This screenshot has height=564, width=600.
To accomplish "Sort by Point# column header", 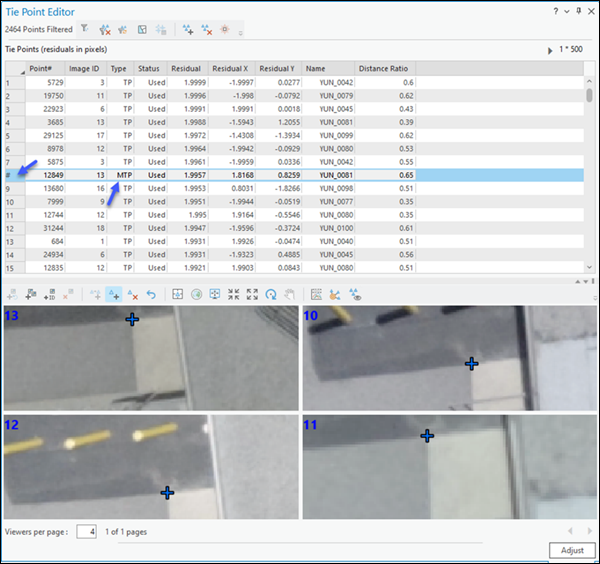I will click(45, 68).
